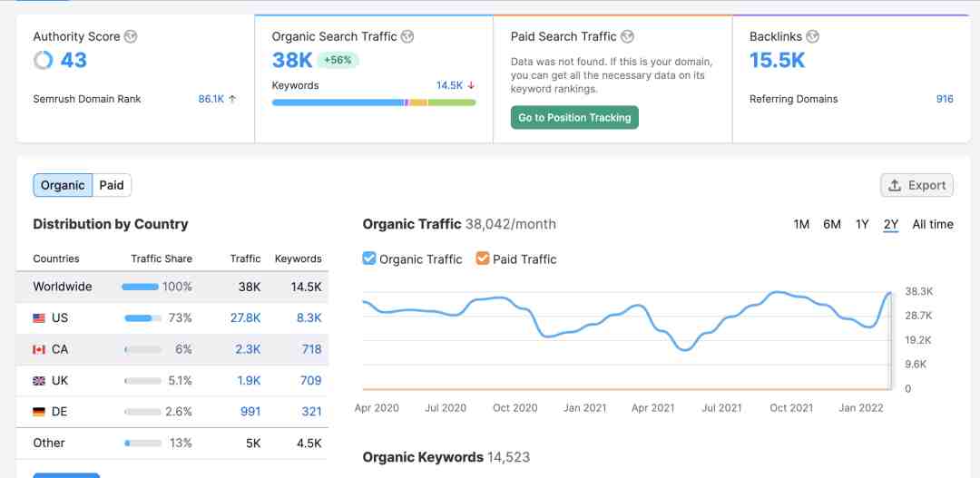980x478 pixels.
Task: Click the Organic Search Traffic info icon
Action: pos(407,36)
